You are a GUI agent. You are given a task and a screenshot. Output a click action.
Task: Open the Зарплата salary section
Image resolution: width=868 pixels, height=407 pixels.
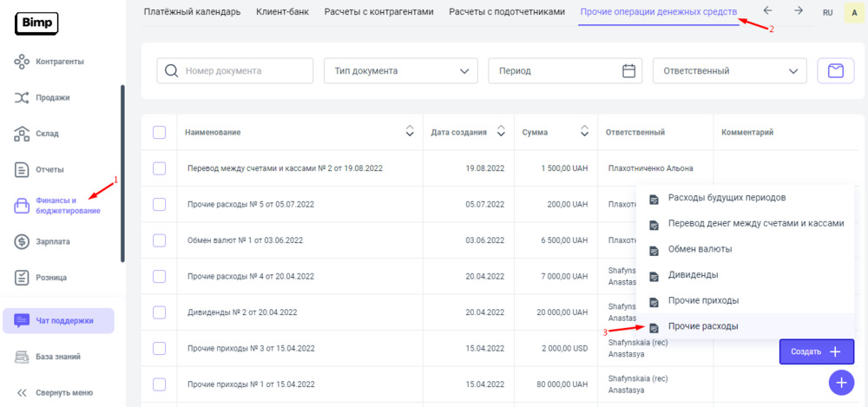(52, 241)
